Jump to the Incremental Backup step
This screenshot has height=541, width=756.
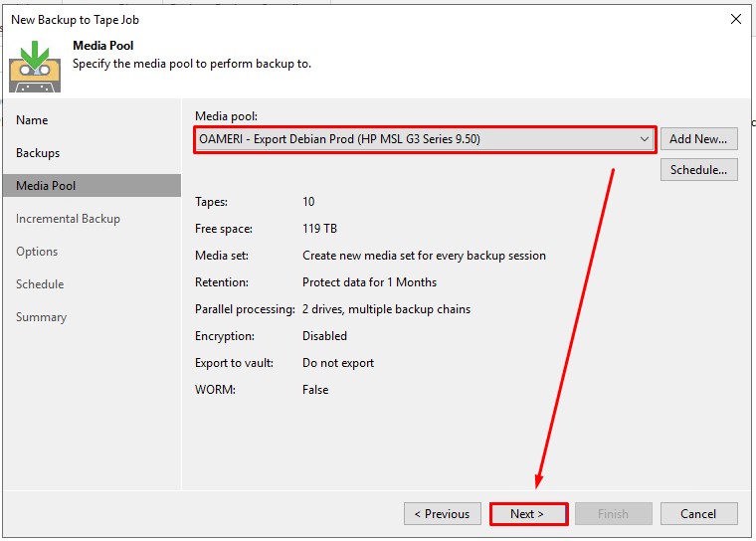click(x=68, y=219)
